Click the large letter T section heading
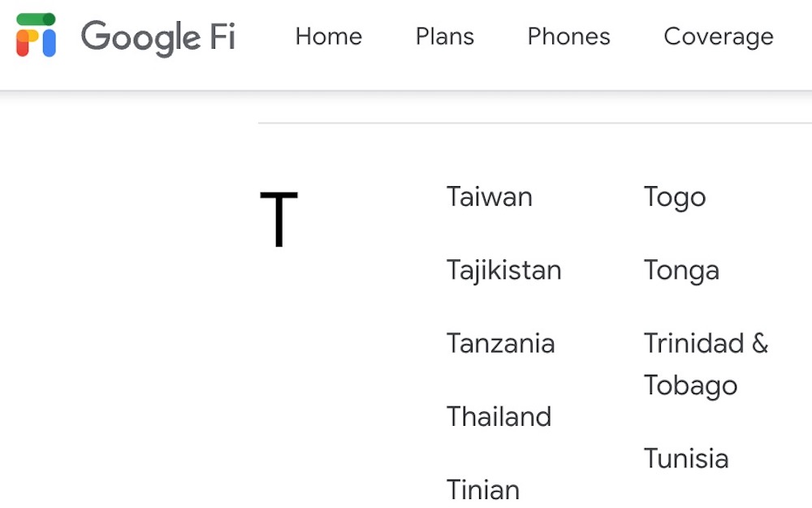 click(x=279, y=219)
